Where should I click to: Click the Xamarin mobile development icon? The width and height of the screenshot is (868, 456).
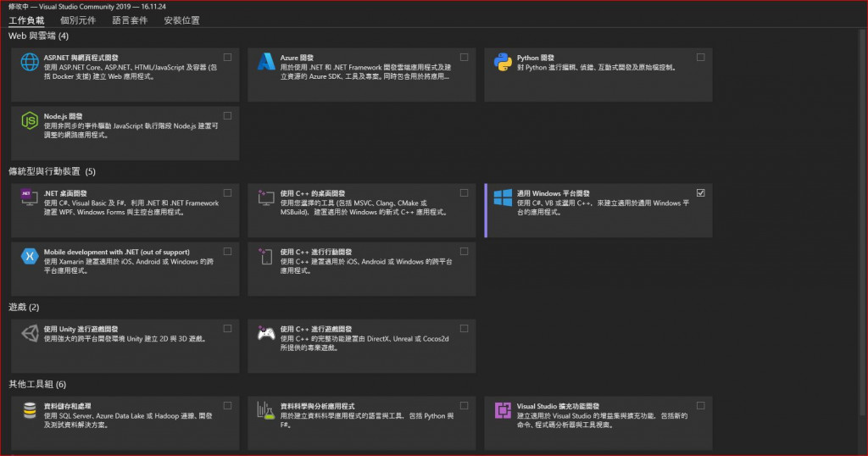(x=30, y=256)
